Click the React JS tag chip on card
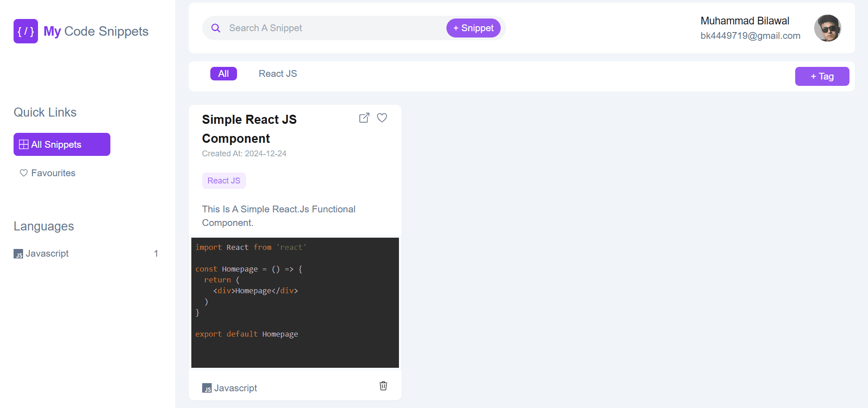This screenshot has width=868, height=408. 224,181
